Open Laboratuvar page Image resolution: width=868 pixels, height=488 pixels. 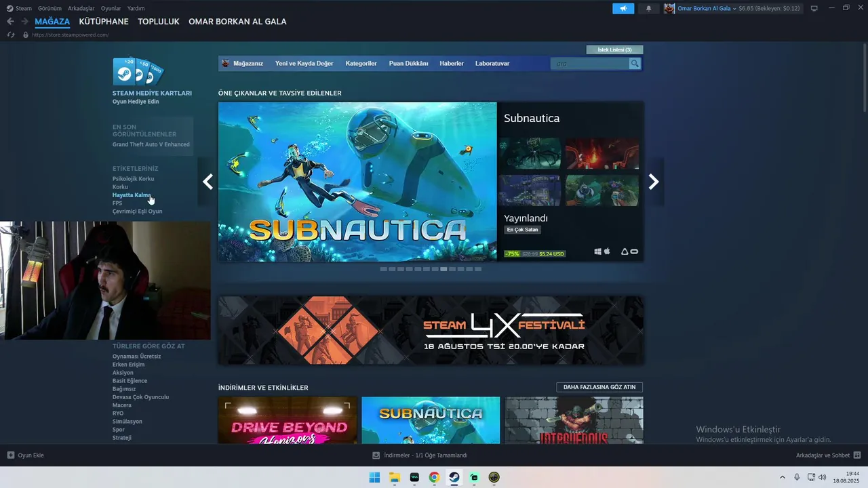[x=492, y=64]
